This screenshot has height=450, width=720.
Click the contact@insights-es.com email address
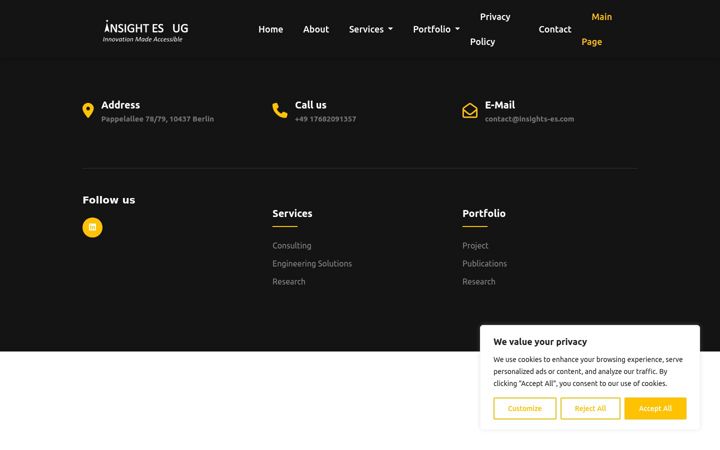point(529,119)
